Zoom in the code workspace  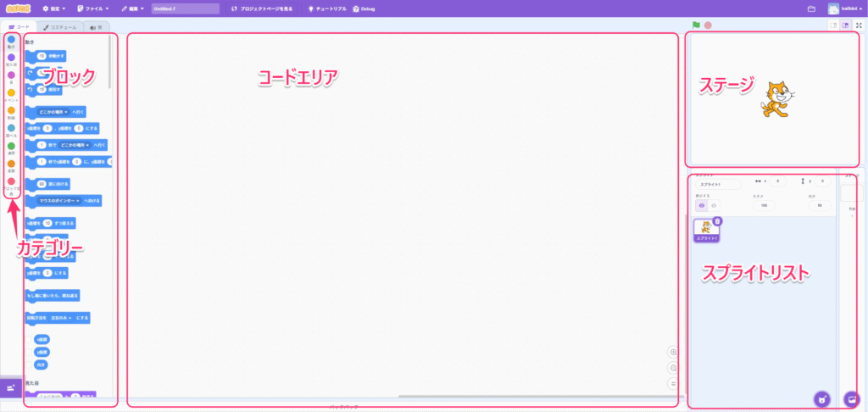click(674, 352)
